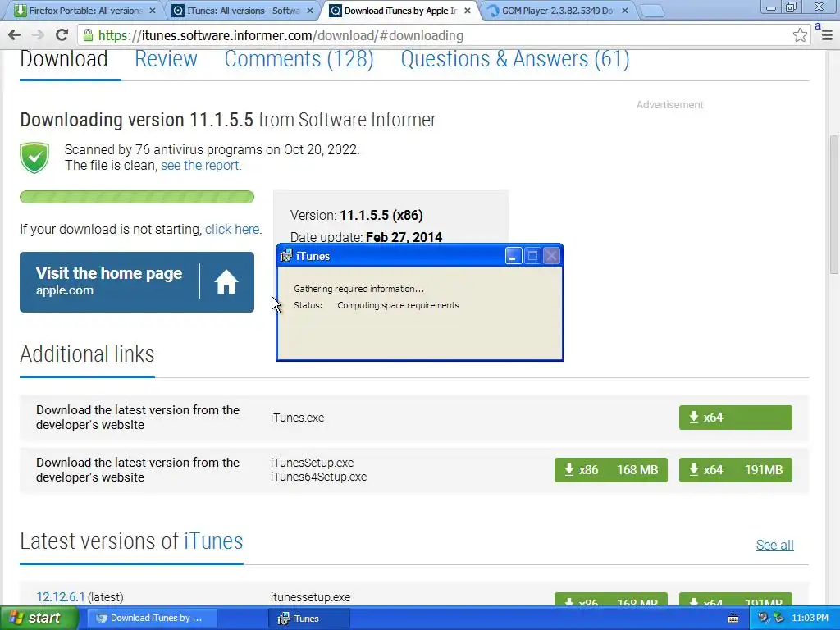This screenshot has height=630, width=840.
Task: Click the 'click here' download link
Action: [232, 230]
